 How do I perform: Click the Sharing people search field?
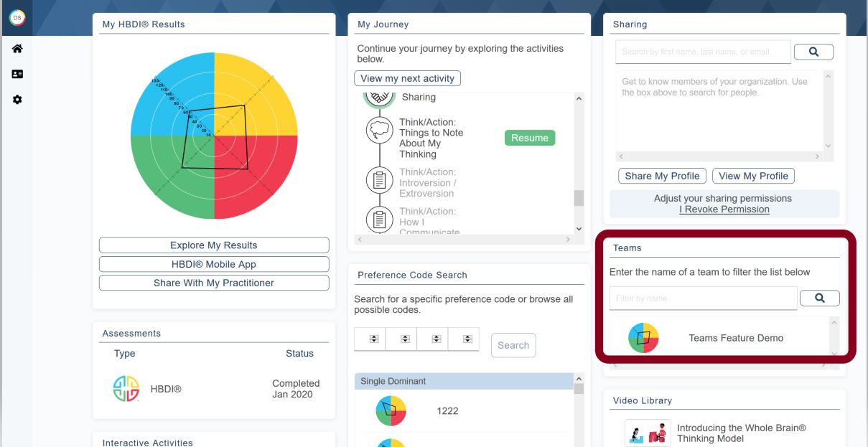click(702, 52)
